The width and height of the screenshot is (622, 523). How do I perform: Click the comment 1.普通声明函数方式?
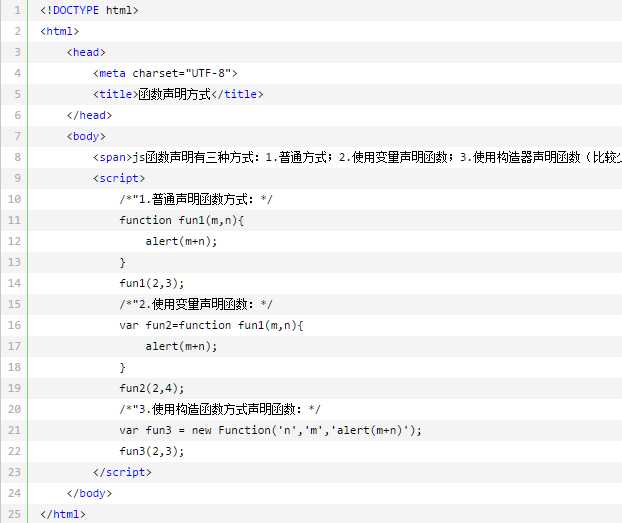(x=196, y=199)
